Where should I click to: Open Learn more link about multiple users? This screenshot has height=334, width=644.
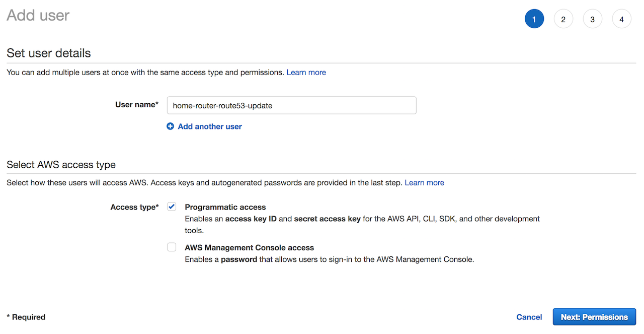click(306, 72)
